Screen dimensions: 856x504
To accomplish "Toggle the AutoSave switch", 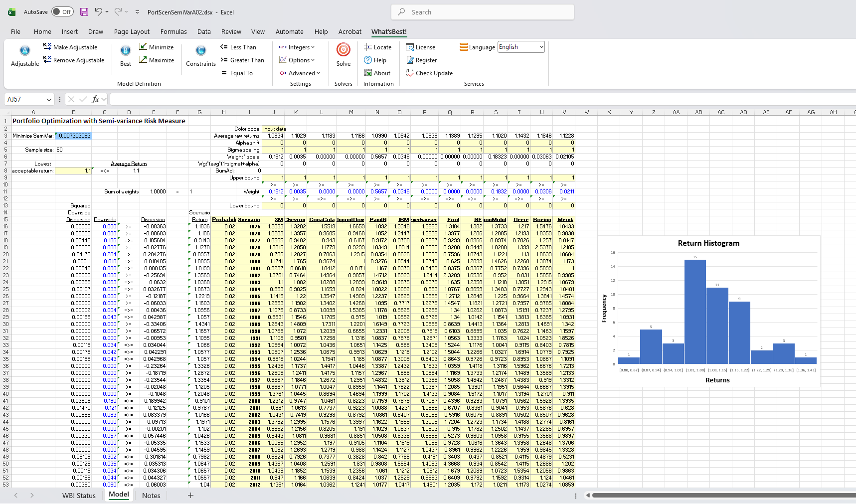I will pos(62,12).
